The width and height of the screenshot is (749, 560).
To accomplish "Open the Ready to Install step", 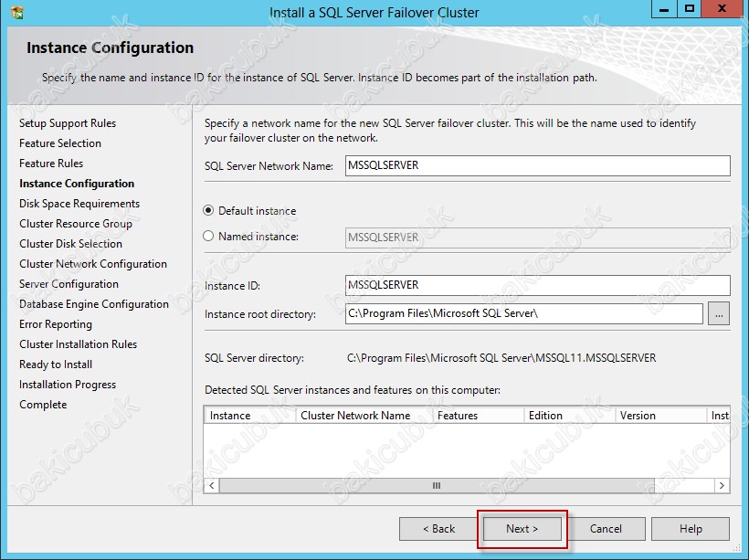I will (56, 365).
